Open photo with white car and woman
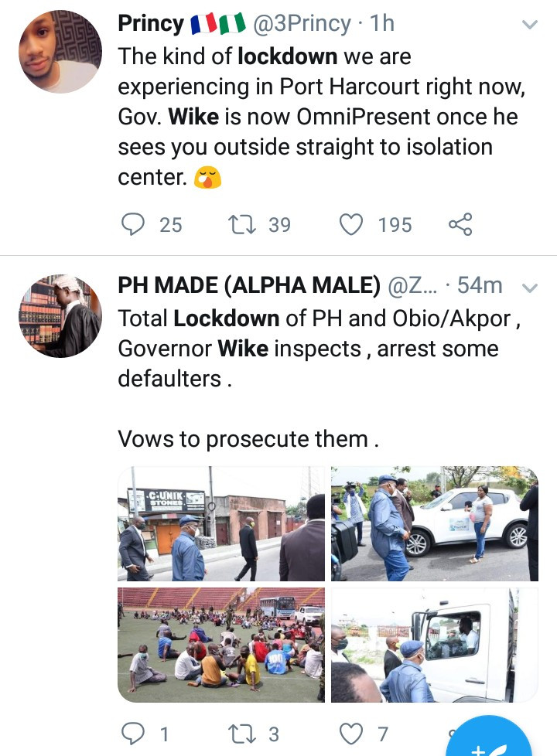The image size is (557, 756). [434, 523]
